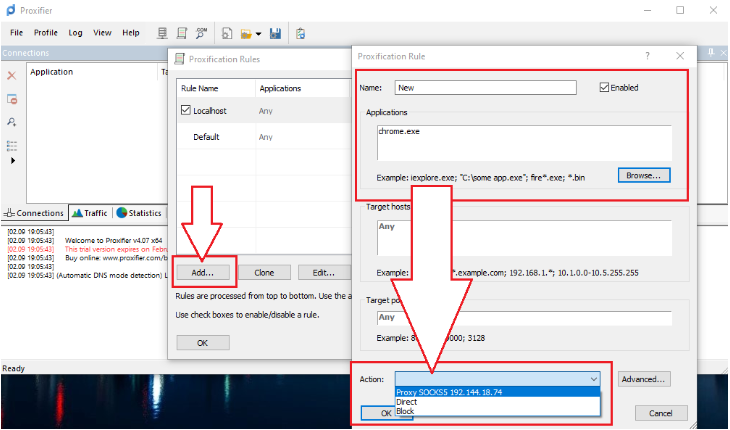730x430 pixels.
Task: Select the Block action option
Action: pyautogui.click(x=498, y=411)
